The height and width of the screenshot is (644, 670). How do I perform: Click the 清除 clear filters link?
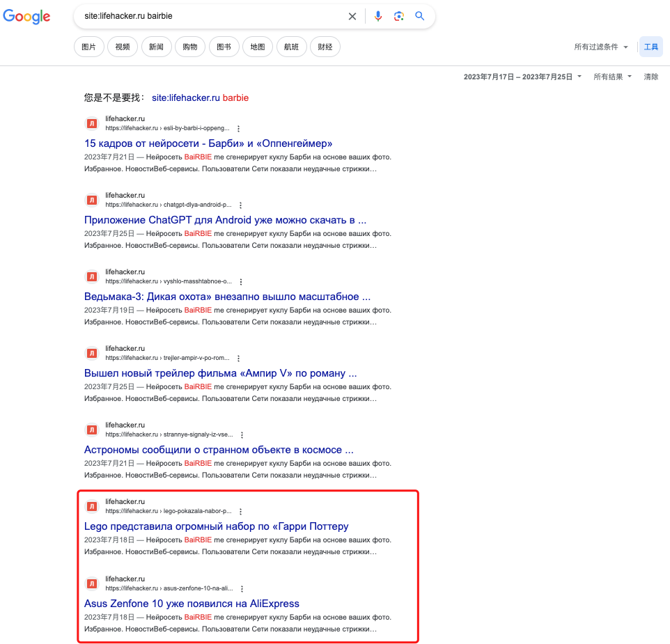[x=650, y=77]
